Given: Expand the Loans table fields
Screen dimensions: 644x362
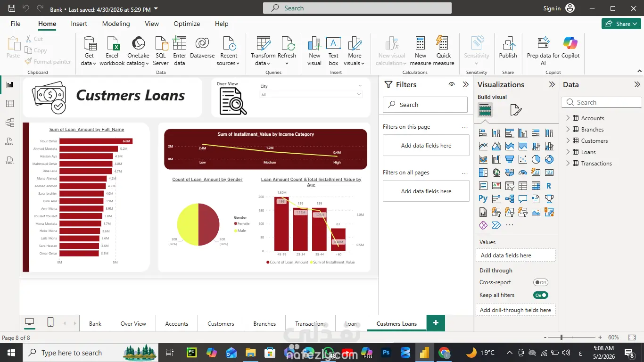Looking at the screenshot, I should point(568,152).
